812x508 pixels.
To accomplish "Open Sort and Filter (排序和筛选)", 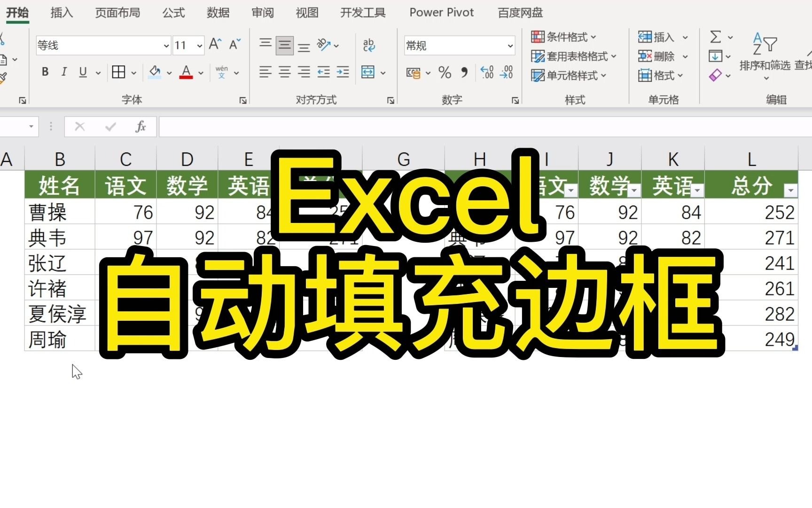I will (x=765, y=56).
